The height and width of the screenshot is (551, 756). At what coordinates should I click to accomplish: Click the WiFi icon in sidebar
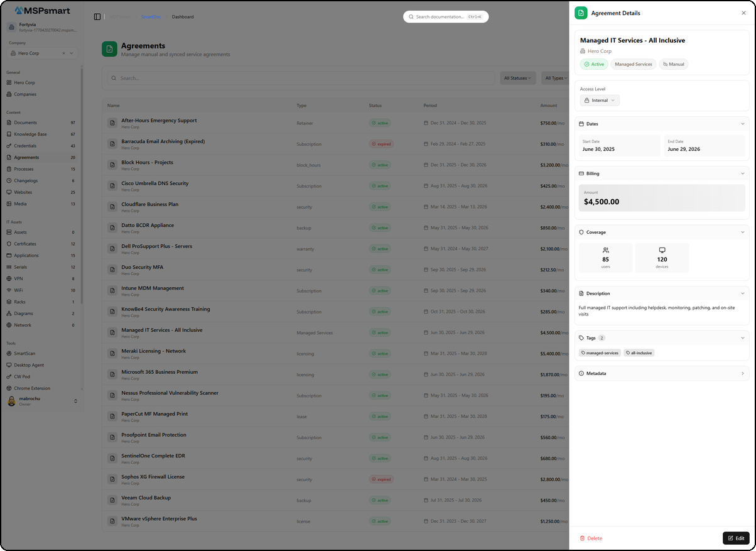click(9, 290)
